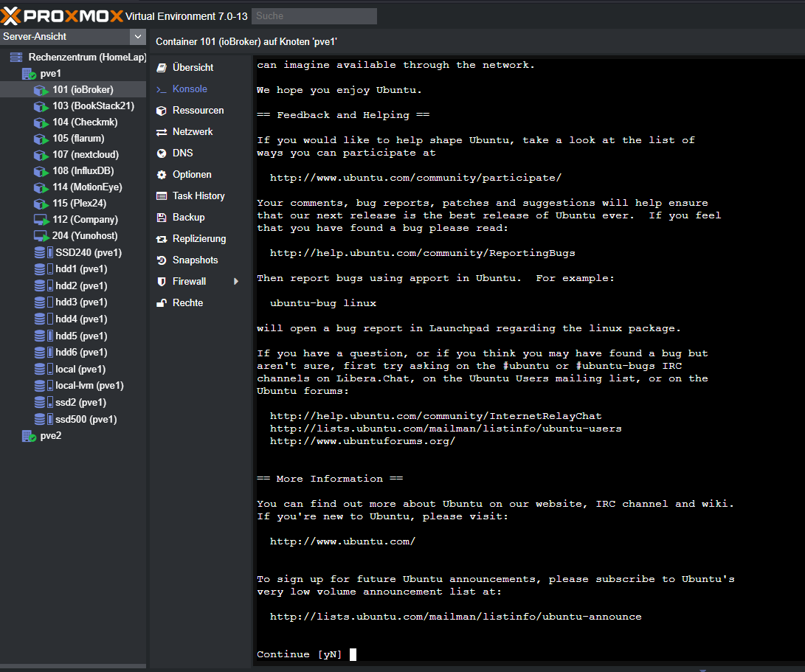
Task: Select local-lvm (pve1) storage icon
Action: tap(44, 386)
